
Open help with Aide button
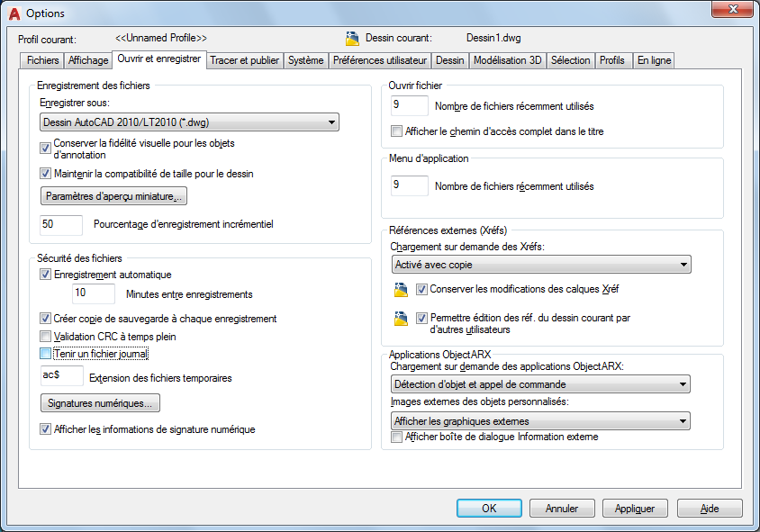point(710,509)
